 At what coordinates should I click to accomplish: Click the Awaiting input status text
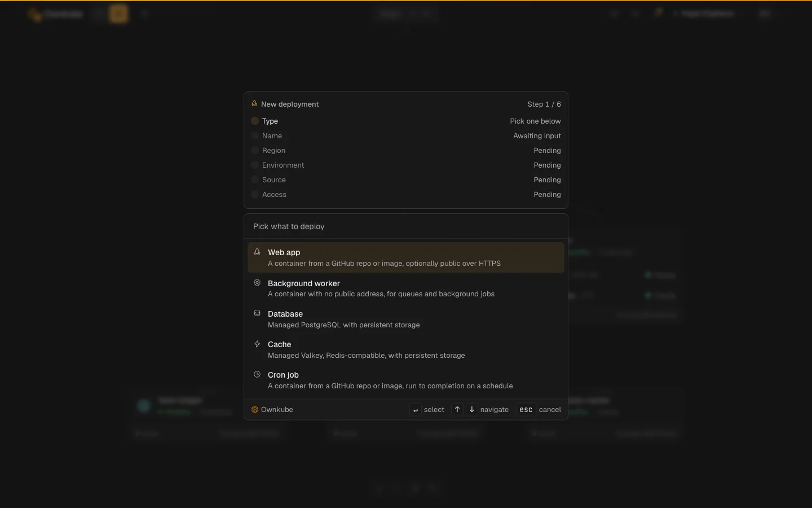pyautogui.click(x=537, y=135)
